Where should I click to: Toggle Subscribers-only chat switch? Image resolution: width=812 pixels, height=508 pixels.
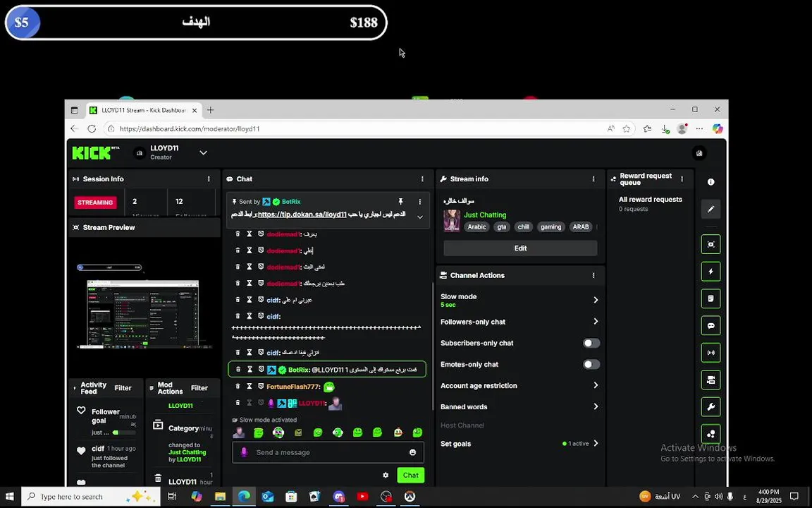591,343
